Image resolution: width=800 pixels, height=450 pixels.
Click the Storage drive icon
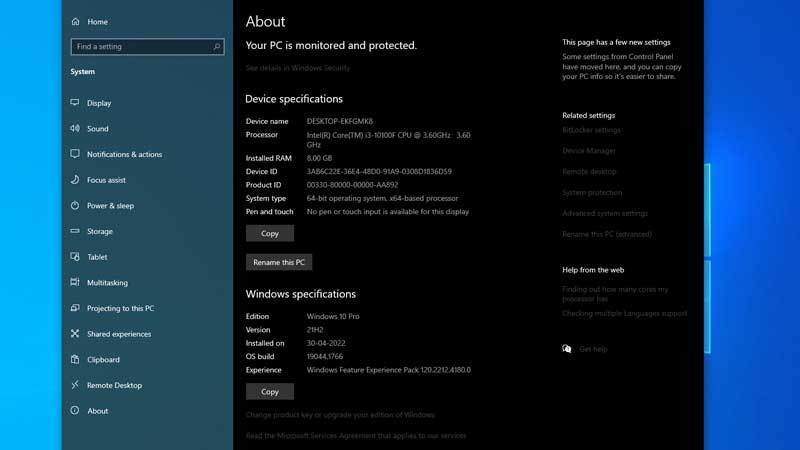(x=75, y=231)
